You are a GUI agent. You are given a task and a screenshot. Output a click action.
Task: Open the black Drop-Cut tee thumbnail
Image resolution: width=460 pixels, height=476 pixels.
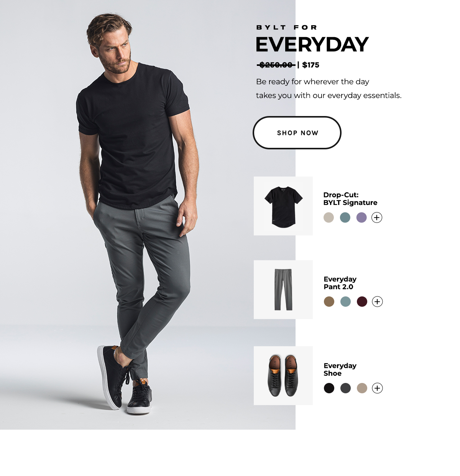283,206
